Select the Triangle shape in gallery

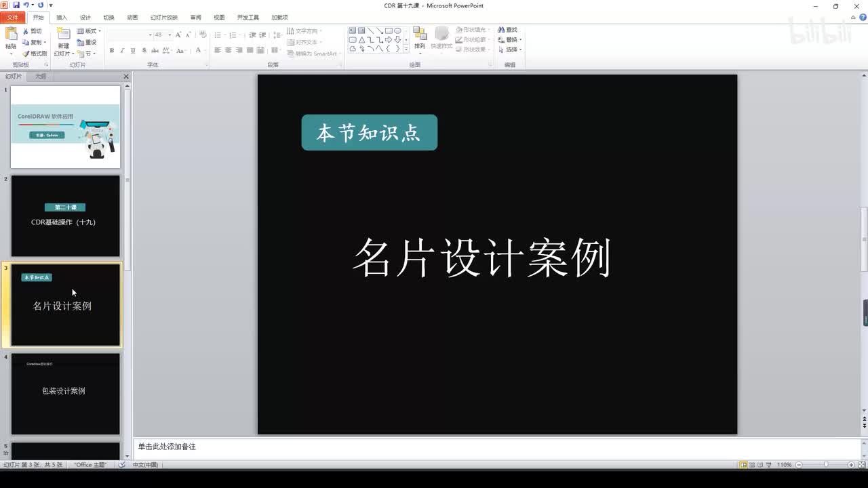361,39
